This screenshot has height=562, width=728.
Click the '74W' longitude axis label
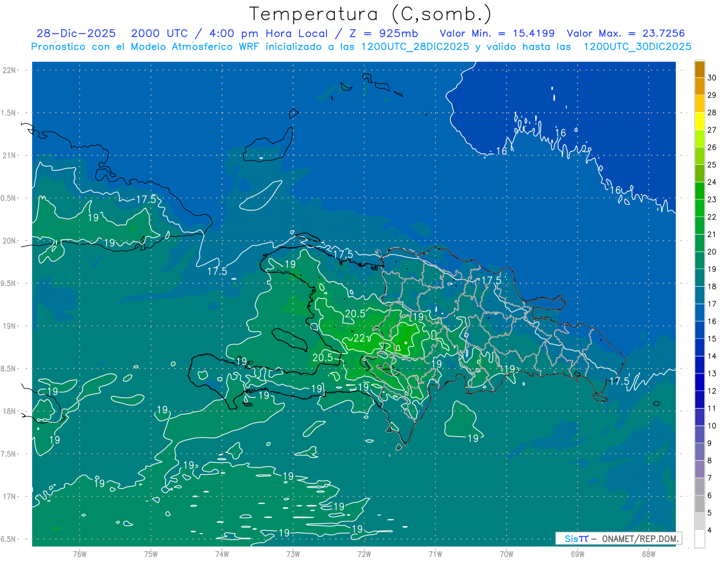222,554
